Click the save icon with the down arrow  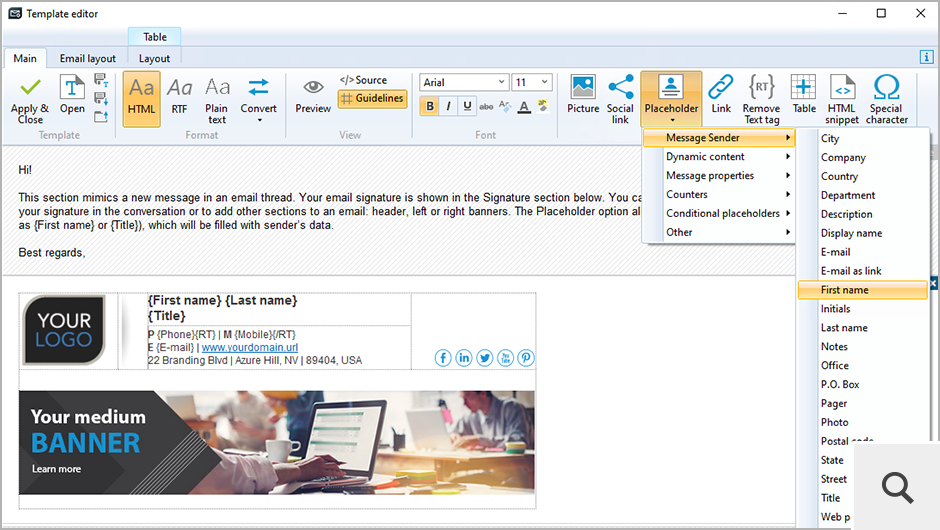(x=101, y=98)
